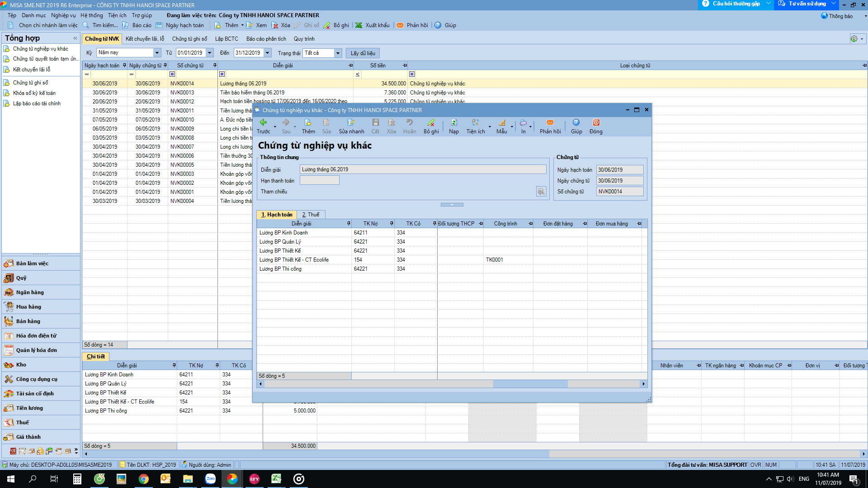This screenshot has height=488, width=868.
Task: Click the Nạp reload icon
Action: [453, 122]
